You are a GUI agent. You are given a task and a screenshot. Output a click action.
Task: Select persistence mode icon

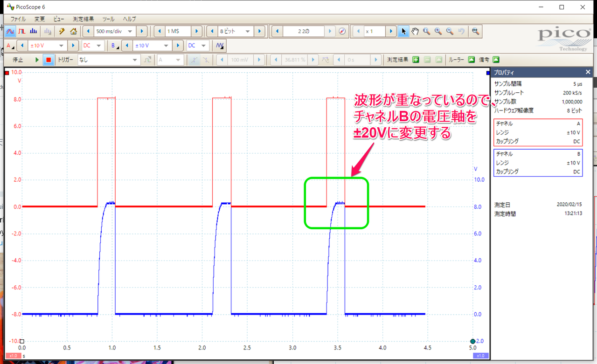pos(21,31)
